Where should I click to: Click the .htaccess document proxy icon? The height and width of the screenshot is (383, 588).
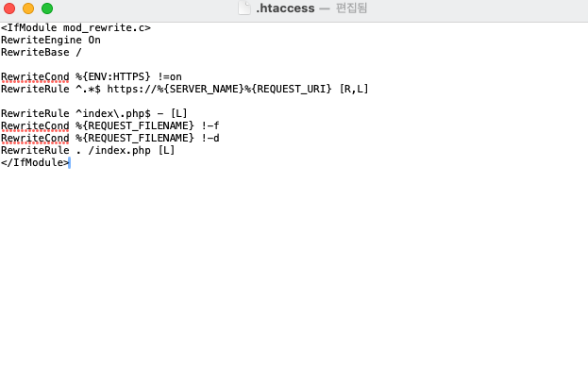[x=244, y=8]
